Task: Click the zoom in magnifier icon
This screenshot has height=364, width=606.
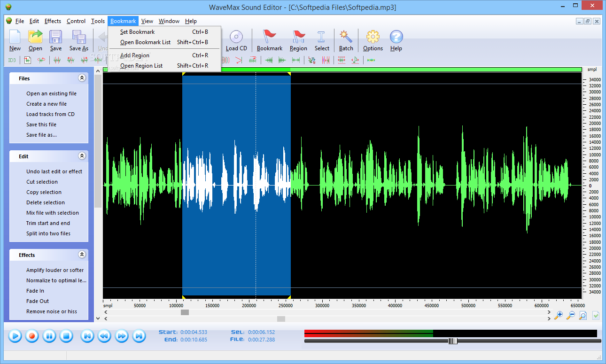Action: pos(559,316)
